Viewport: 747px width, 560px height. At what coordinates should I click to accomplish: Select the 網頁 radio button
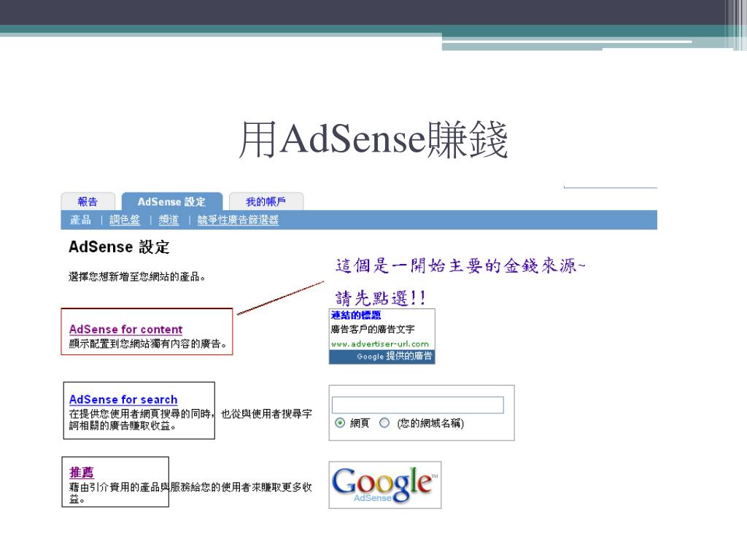click(340, 423)
